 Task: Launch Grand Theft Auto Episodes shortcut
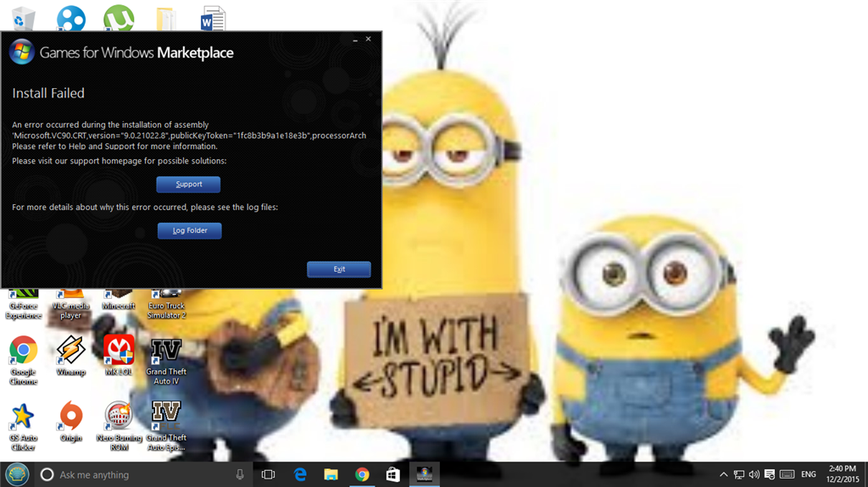166,426
